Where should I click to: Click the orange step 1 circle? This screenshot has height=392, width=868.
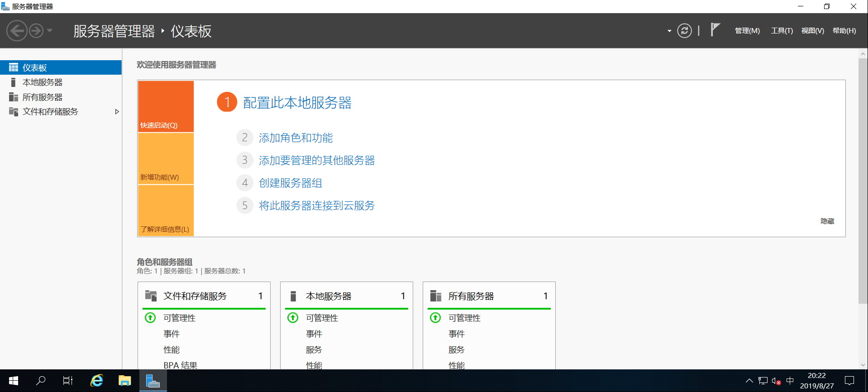[227, 102]
